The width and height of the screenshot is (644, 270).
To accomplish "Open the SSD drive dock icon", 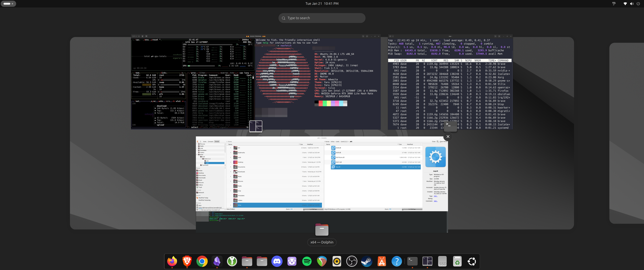I will (x=442, y=261).
